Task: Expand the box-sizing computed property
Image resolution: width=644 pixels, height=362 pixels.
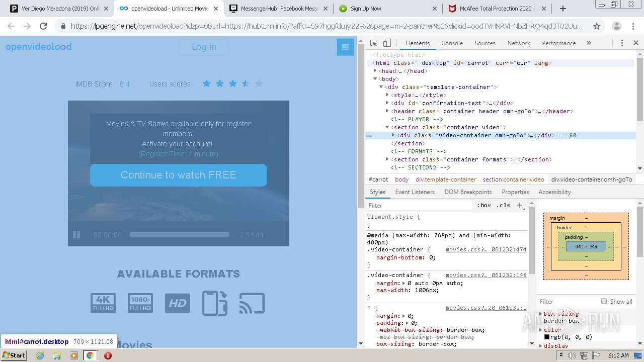Action: point(541,314)
